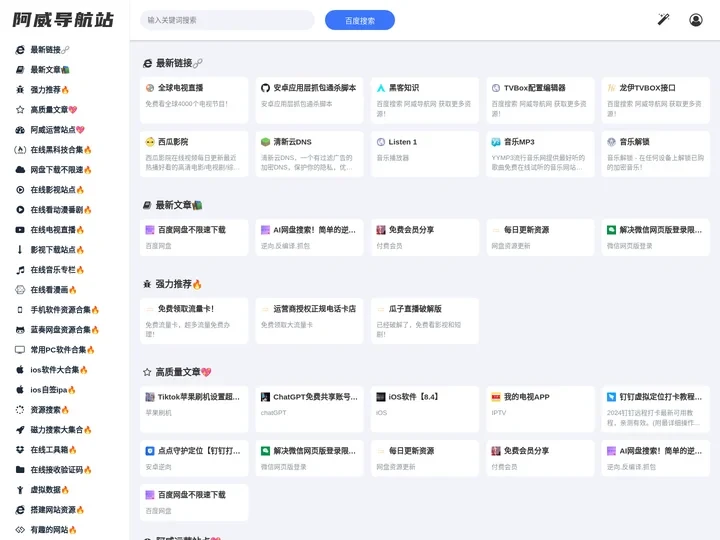Click the icon beside 在线看动漫番剧
This screenshot has height=540, width=720.
[20, 210]
